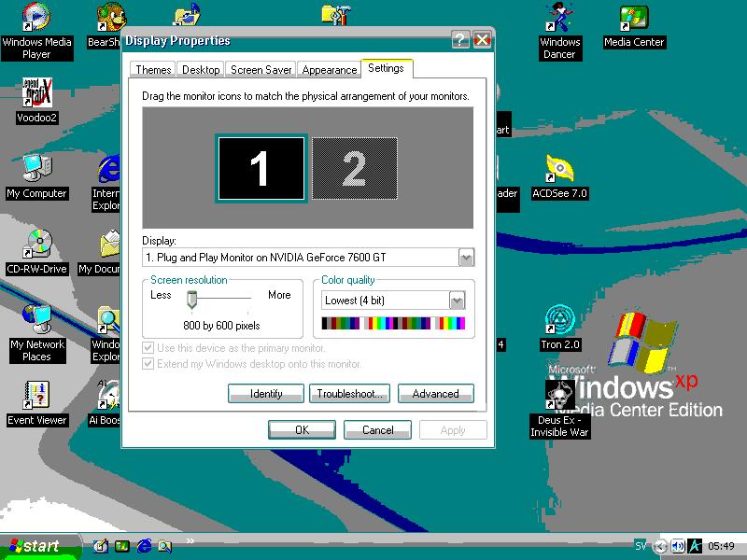
Task: Click the Show Desktop quick launch icon
Action: 101,546
